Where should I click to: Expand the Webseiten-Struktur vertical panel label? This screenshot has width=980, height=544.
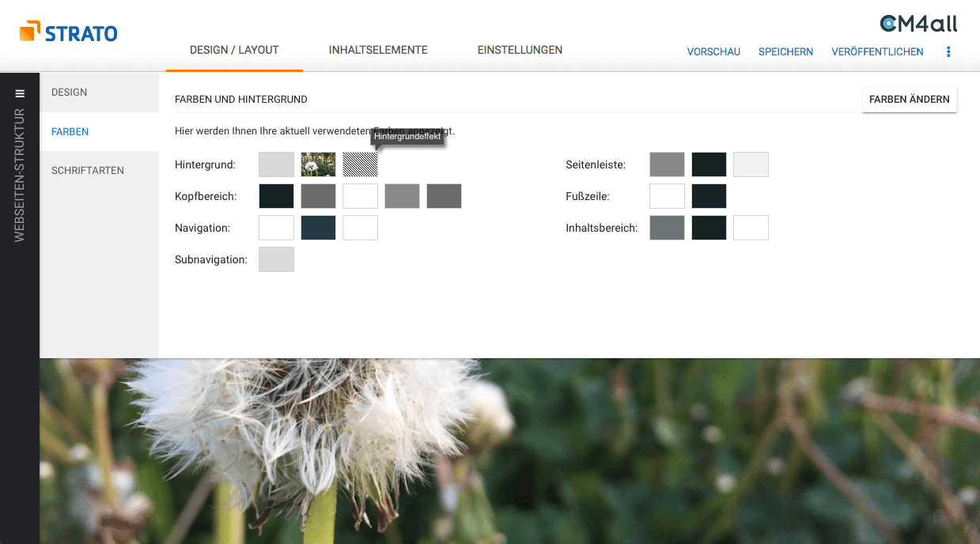[20, 176]
